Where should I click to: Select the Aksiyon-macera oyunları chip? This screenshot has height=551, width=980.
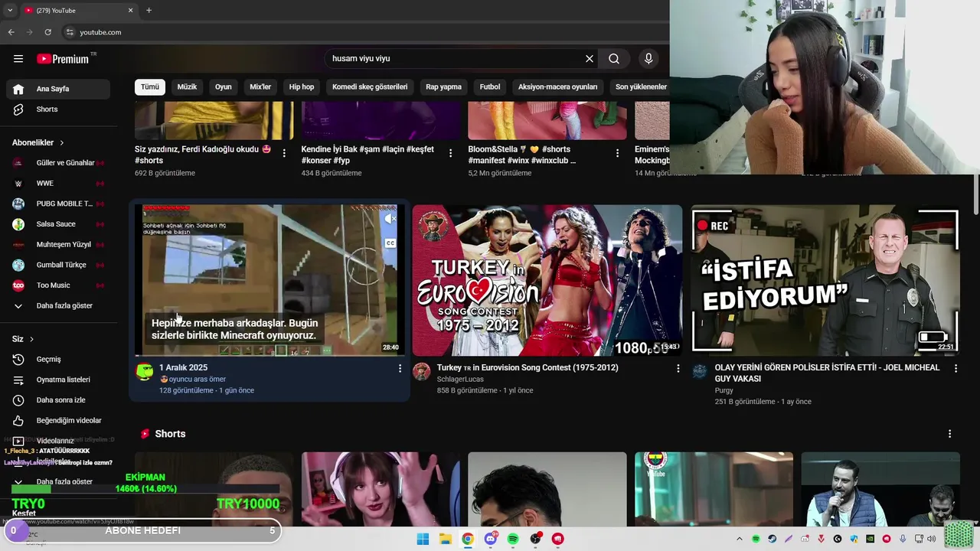[557, 86]
